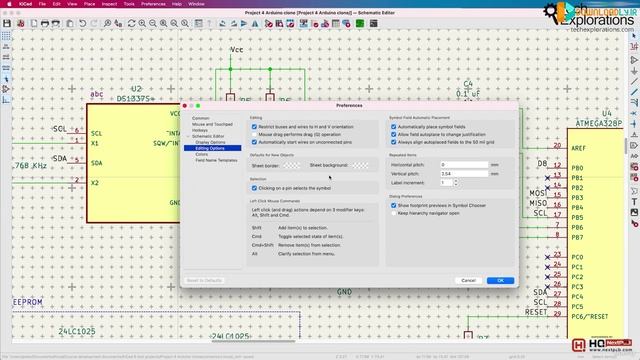Open the Edit menu
The image size is (640, 360).
57,4
